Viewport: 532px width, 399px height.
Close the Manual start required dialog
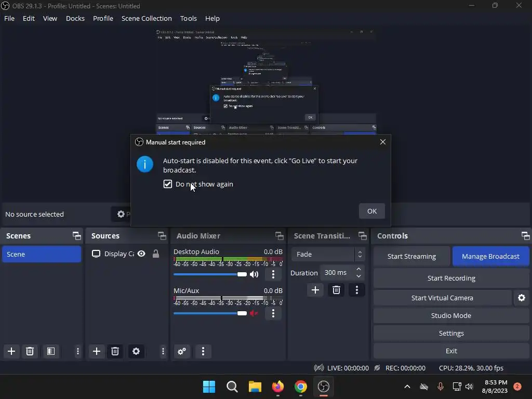[x=383, y=142]
